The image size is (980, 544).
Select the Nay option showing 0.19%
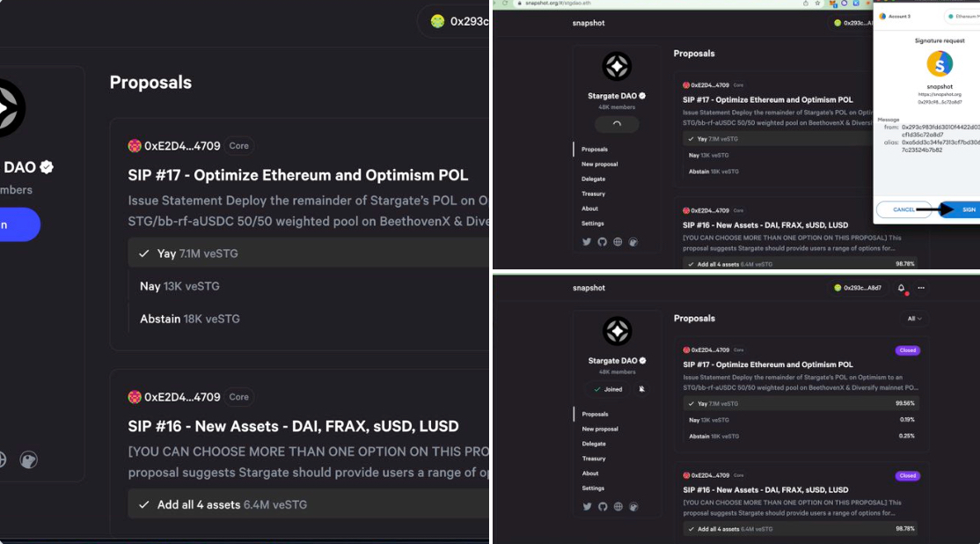801,420
